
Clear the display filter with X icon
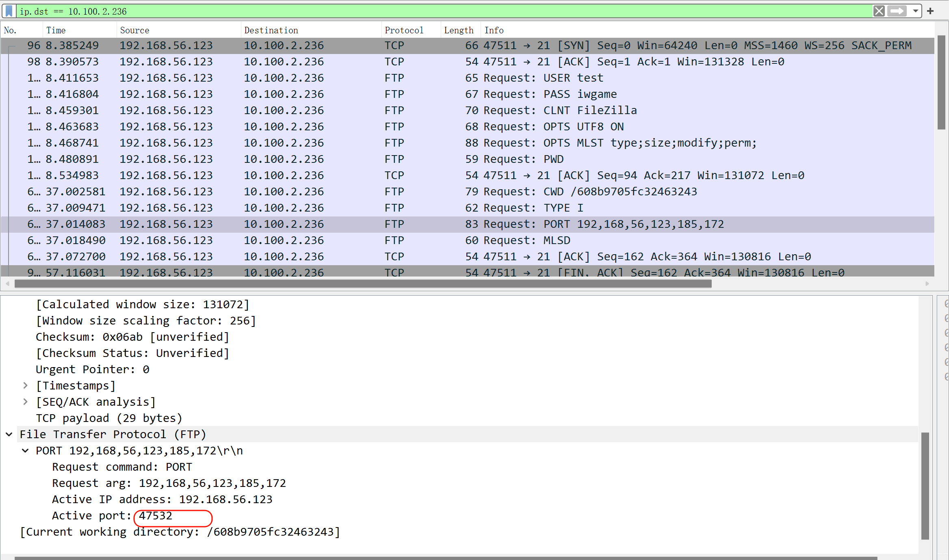pos(879,11)
